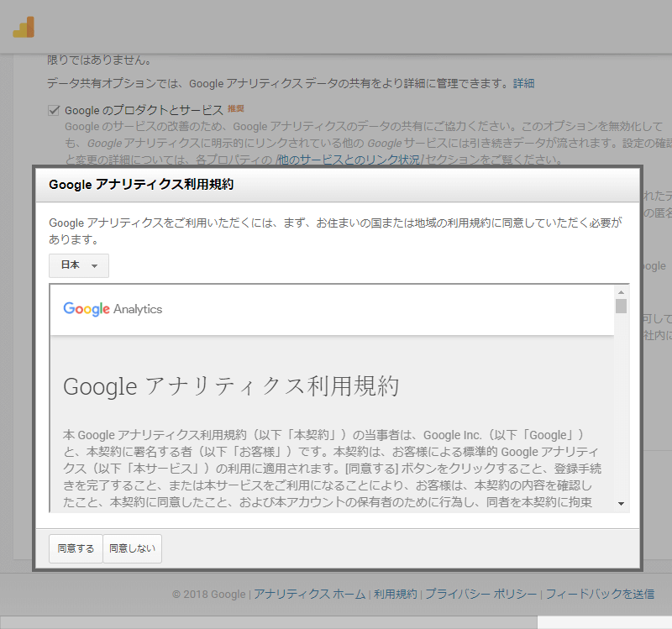The image size is (672, 629).
Task: Toggle the Google のプロダクトとサービス checkbox
Action: click(x=55, y=110)
